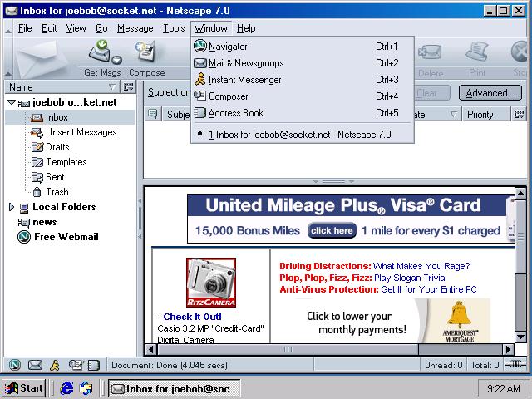Open Address Book from Window menu
Viewport: 532px width, 399px height.
(303, 113)
